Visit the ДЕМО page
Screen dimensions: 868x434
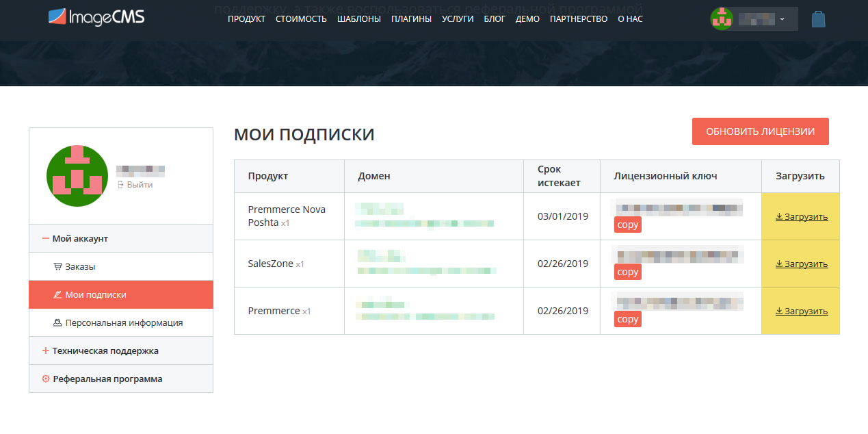pos(527,19)
